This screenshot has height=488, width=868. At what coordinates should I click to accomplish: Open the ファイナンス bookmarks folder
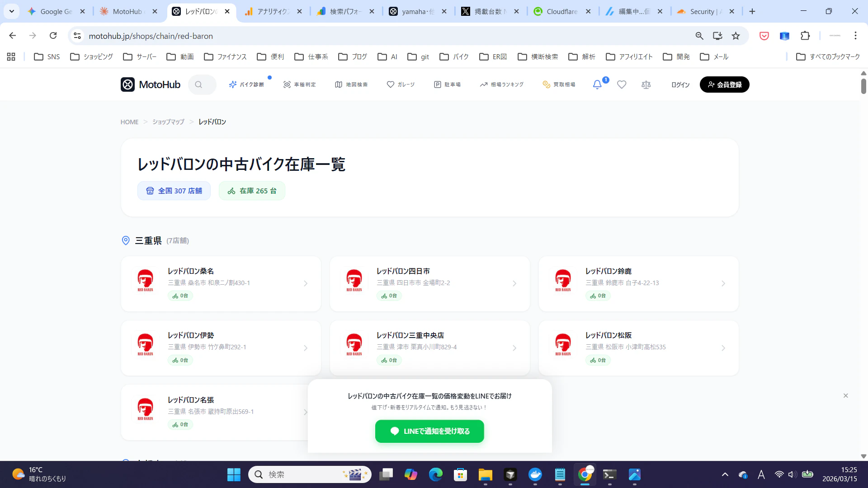click(x=225, y=56)
